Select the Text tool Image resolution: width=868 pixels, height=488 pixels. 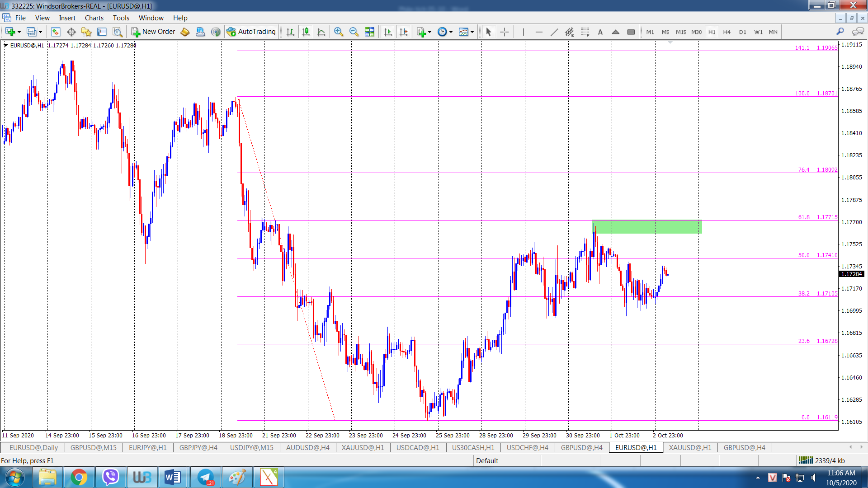point(600,32)
